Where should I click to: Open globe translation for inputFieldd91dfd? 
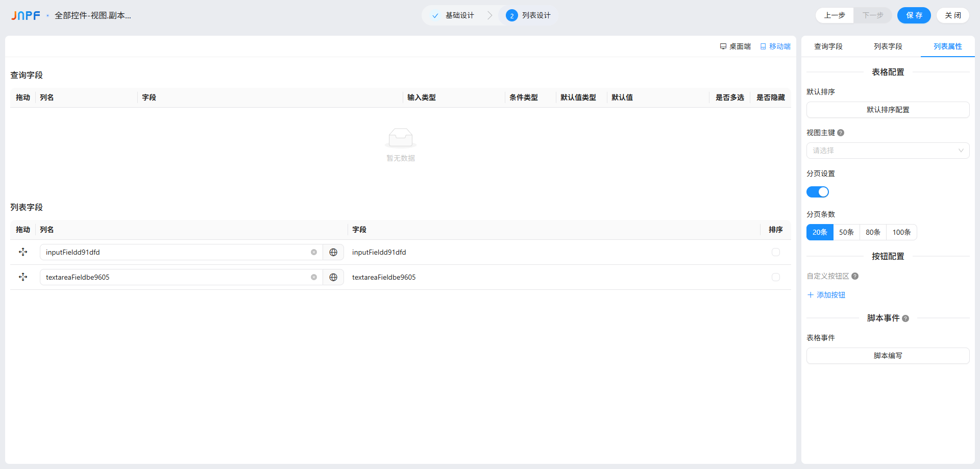point(333,252)
